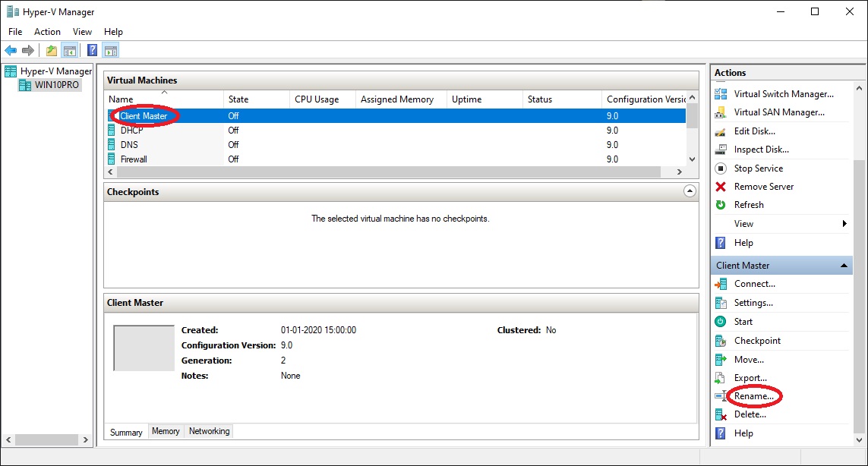Select the DHCP virtual machine name
Image resolution: width=868 pixels, height=466 pixels.
click(131, 130)
